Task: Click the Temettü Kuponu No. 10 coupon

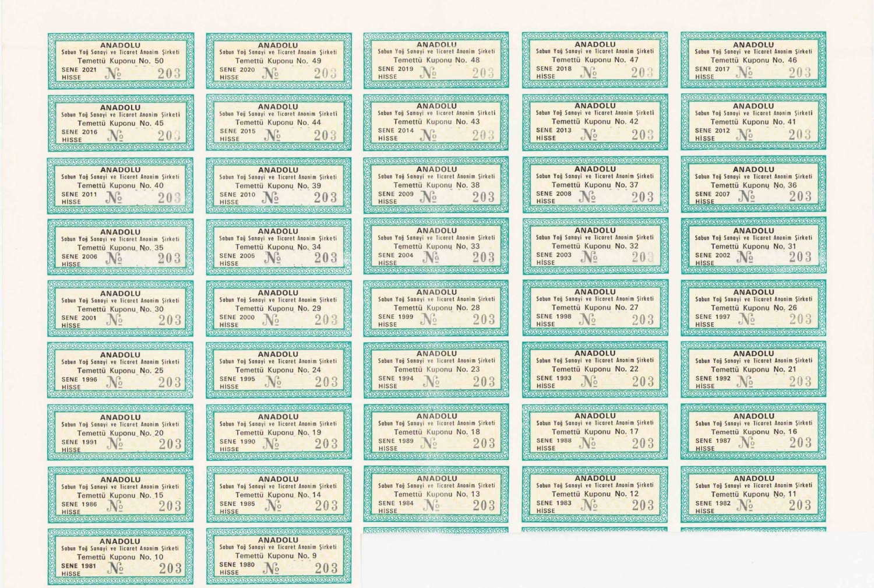Action: click(x=121, y=557)
